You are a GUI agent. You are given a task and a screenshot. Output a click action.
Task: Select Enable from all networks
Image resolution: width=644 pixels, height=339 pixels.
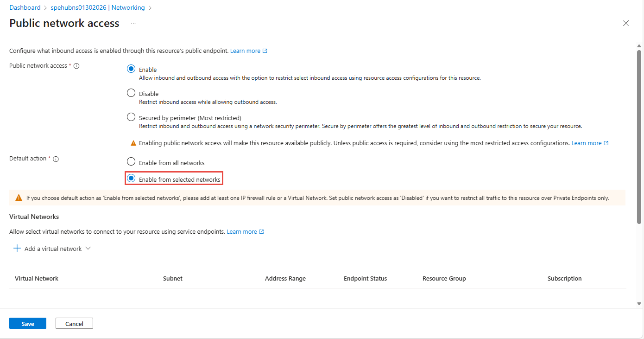pyautogui.click(x=131, y=162)
